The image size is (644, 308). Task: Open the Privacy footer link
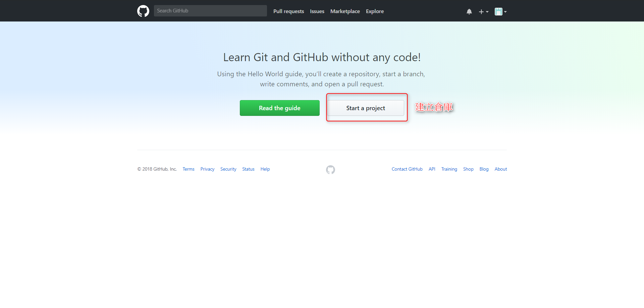tap(207, 169)
